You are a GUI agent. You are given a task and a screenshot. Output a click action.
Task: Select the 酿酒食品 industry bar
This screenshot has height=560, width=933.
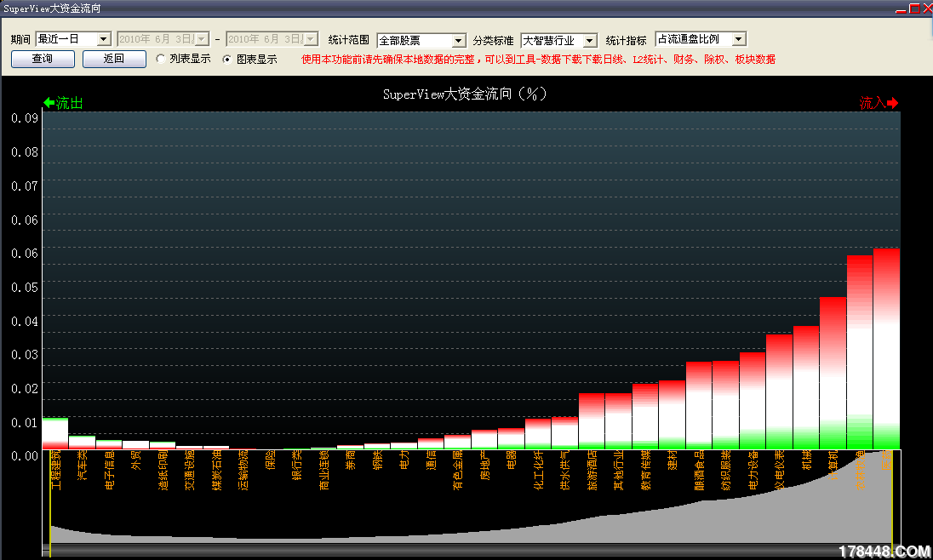[699, 405]
